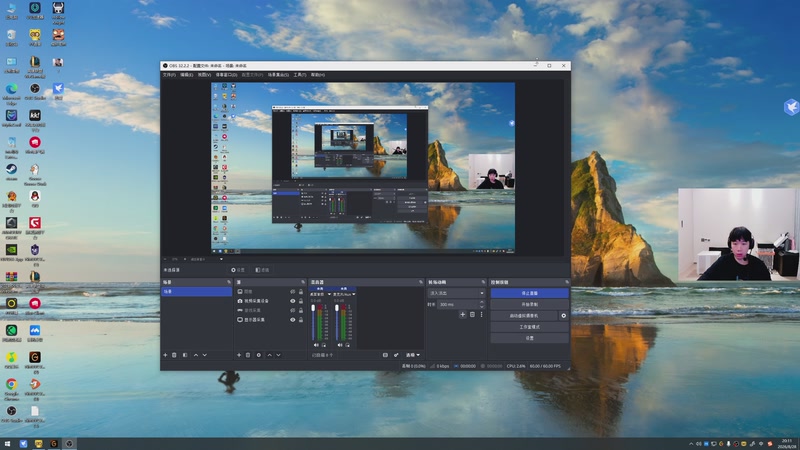The width and height of the screenshot is (800, 450).
Task: Open Google Chrome desktop icon
Action: point(11,388)
